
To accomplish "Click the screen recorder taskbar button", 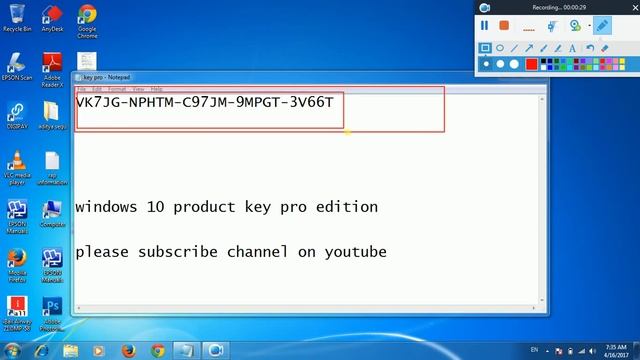I will click(216, 351).
